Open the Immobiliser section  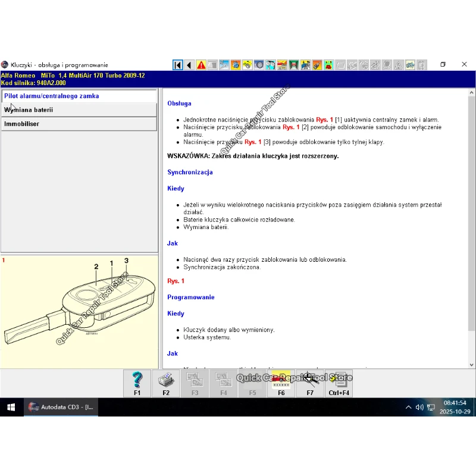[x=79, y=124]
